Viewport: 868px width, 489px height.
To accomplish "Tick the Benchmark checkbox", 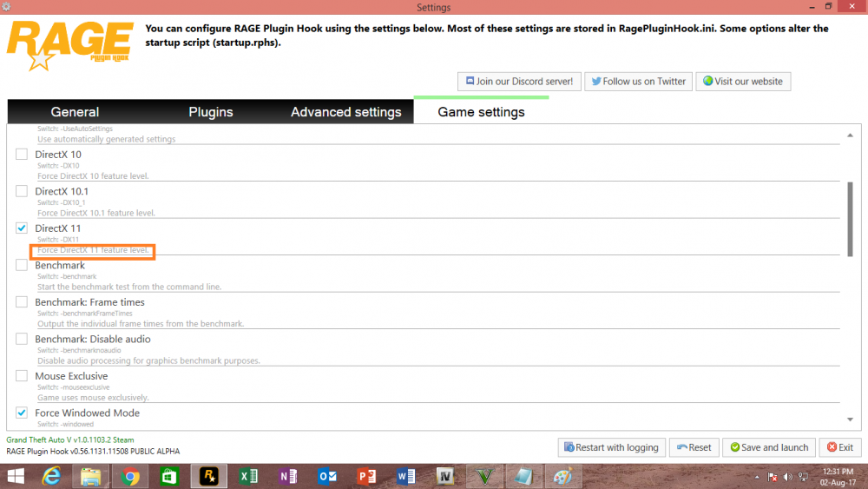I will (22, 265).
